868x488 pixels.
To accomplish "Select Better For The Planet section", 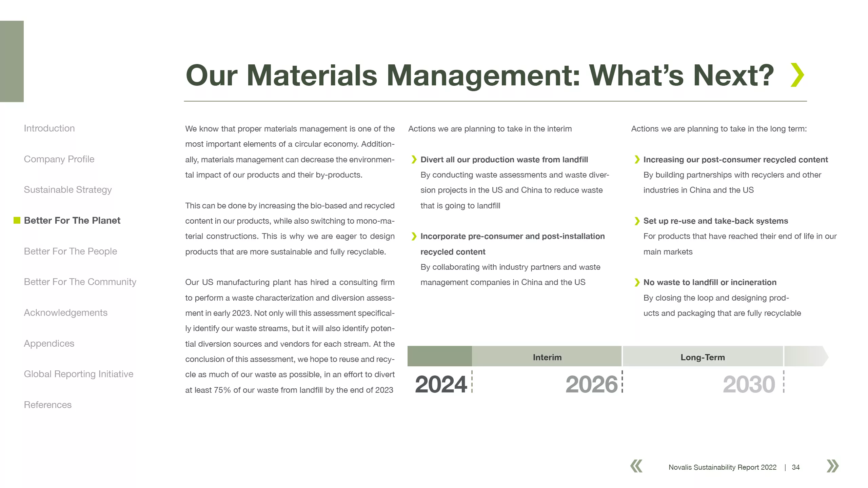I will point(72,221).
